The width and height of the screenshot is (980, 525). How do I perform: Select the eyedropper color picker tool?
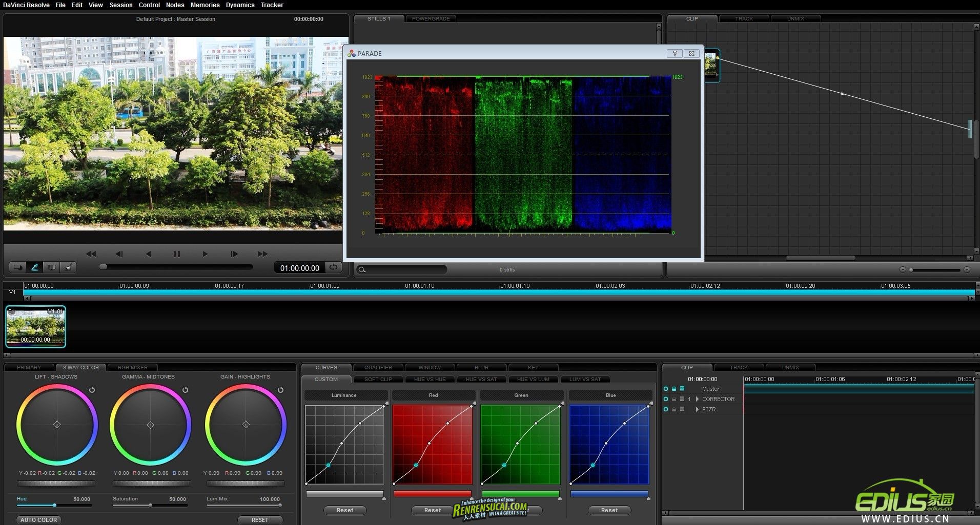[35, 267]
